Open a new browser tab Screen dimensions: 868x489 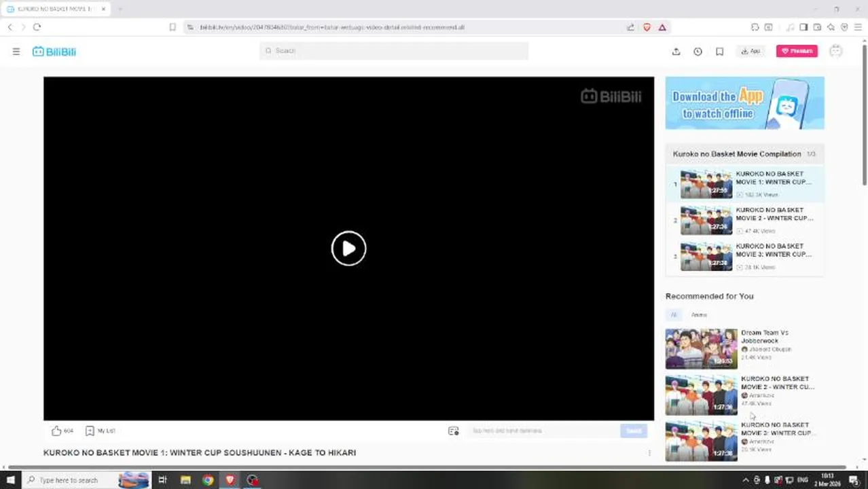coord(120,9)
